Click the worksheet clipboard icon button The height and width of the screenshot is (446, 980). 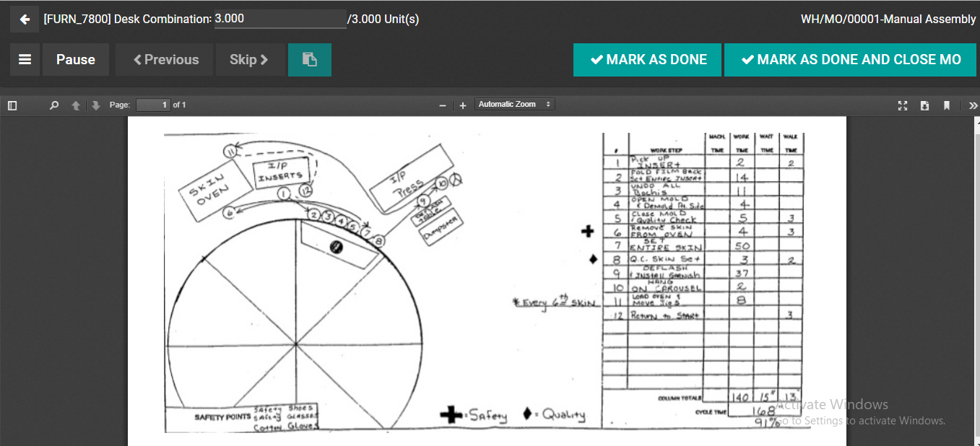click(310, 60)
